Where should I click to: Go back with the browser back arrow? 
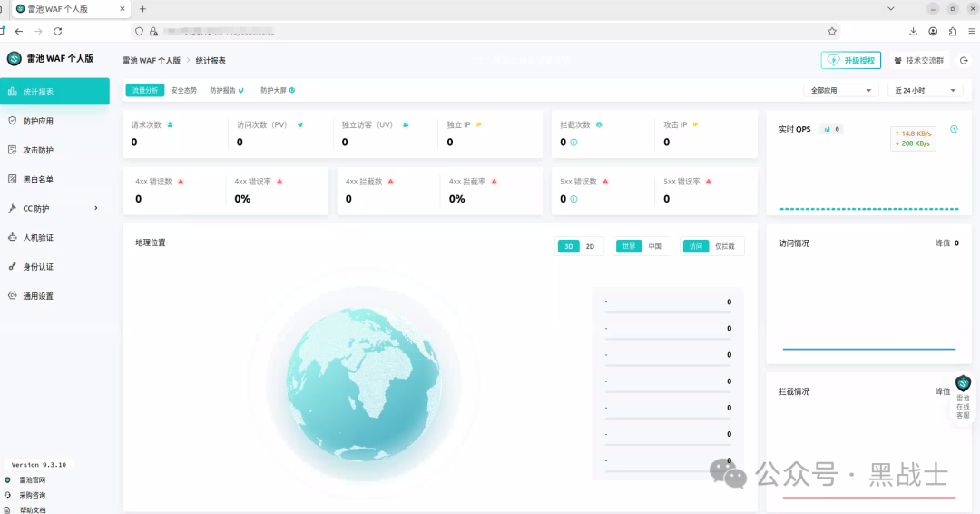(x=19, y=31)
